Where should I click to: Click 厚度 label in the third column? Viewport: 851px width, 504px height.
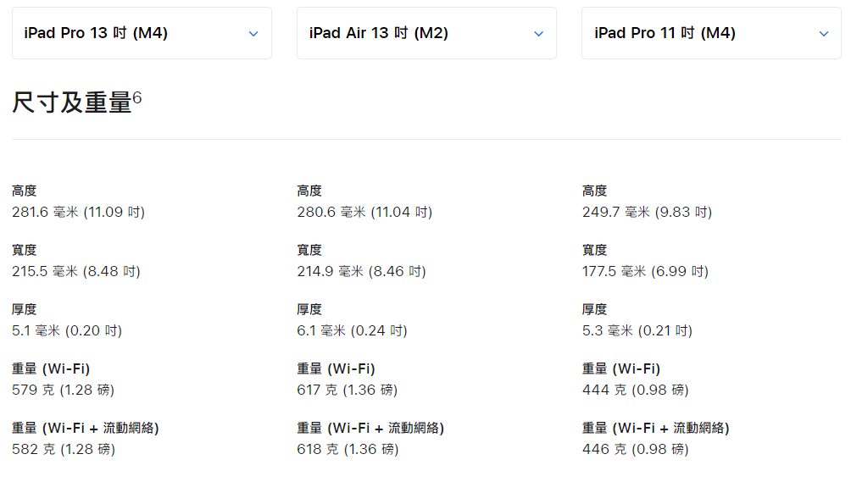point(593,309)
